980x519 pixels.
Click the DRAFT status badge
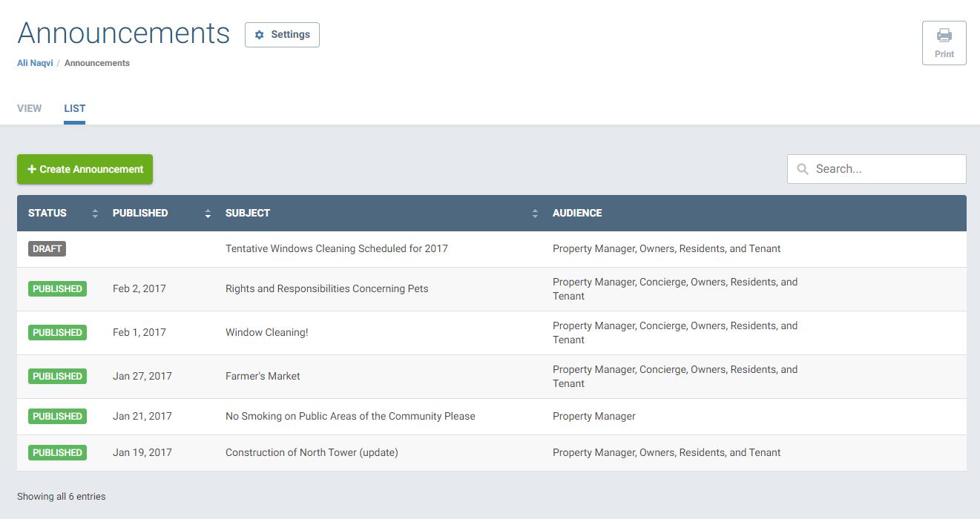point(47,248)
